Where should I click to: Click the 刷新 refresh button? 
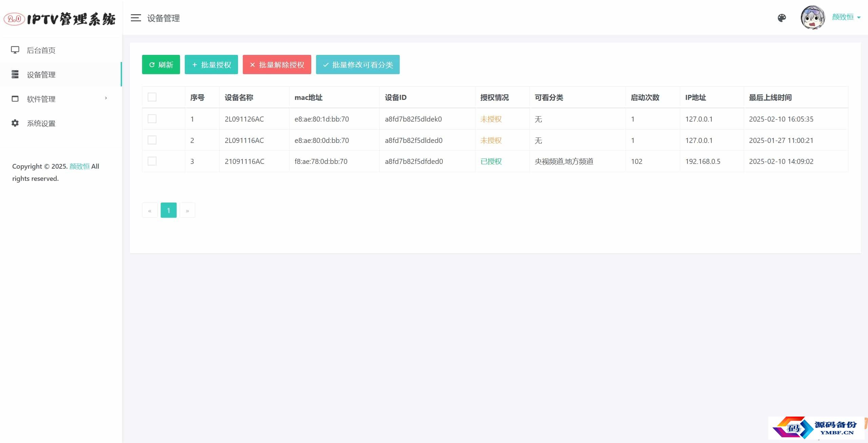[x=161, y=64]
